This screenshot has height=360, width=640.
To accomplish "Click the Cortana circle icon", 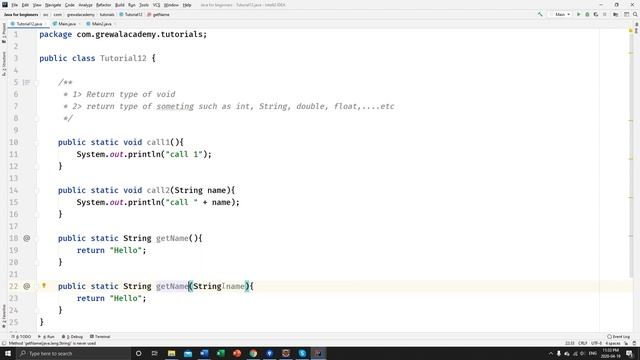I will 138,353.
